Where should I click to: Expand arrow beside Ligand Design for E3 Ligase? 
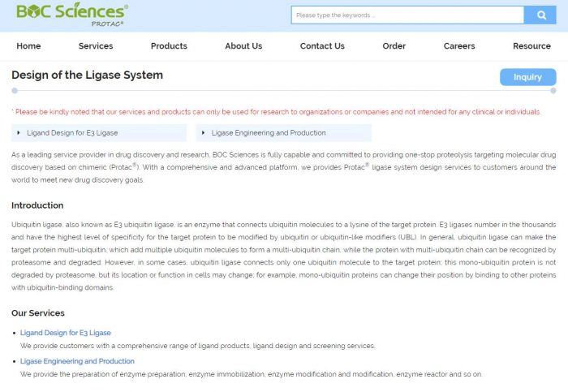(19, 133)
